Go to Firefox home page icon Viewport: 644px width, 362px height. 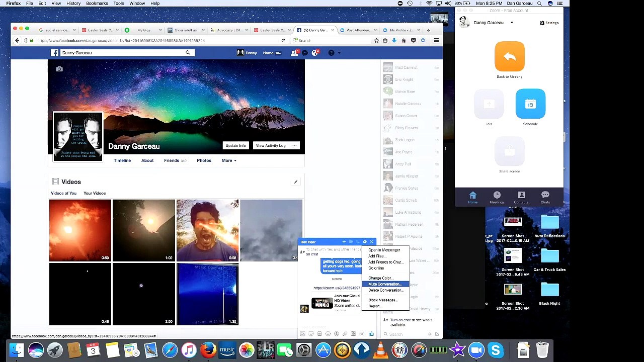click(404, 41)
